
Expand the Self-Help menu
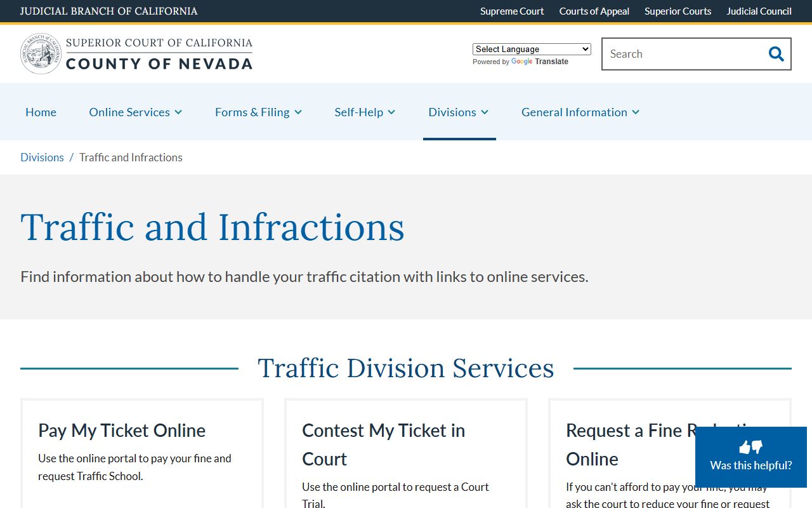(x=365, y=112)
